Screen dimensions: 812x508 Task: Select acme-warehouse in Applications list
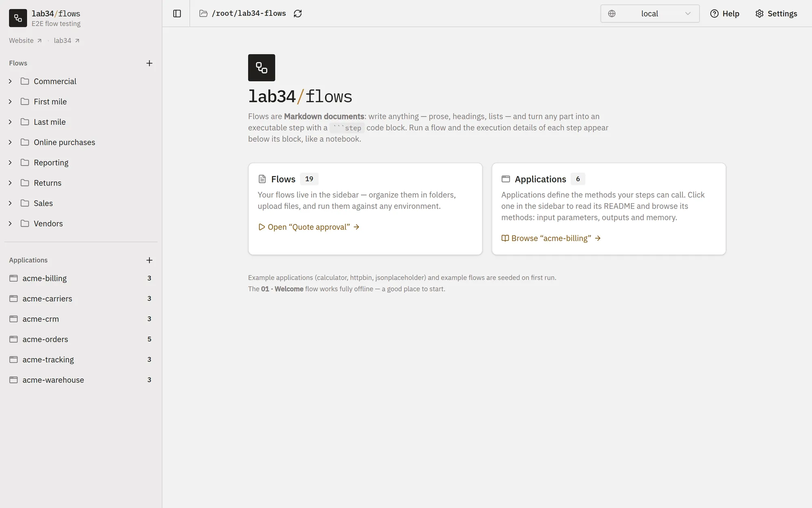coord(81,380)
